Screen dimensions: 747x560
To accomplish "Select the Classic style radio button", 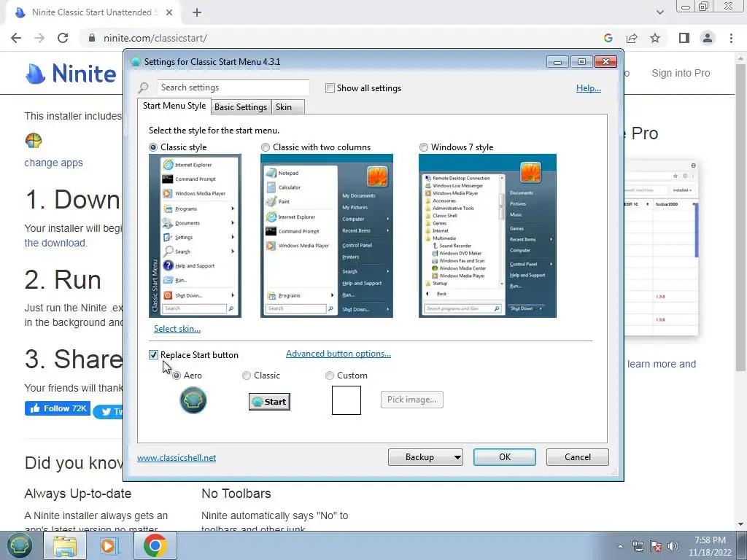I will 153,147.
